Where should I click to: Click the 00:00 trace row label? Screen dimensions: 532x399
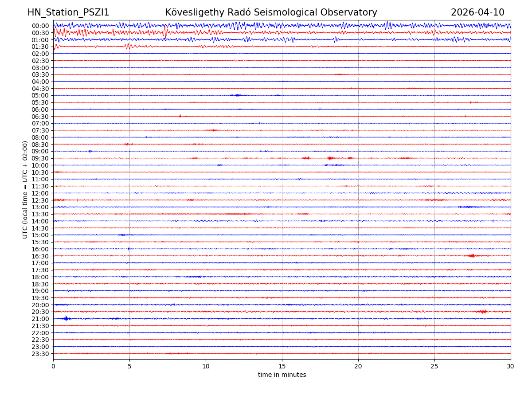pos(40,26)
